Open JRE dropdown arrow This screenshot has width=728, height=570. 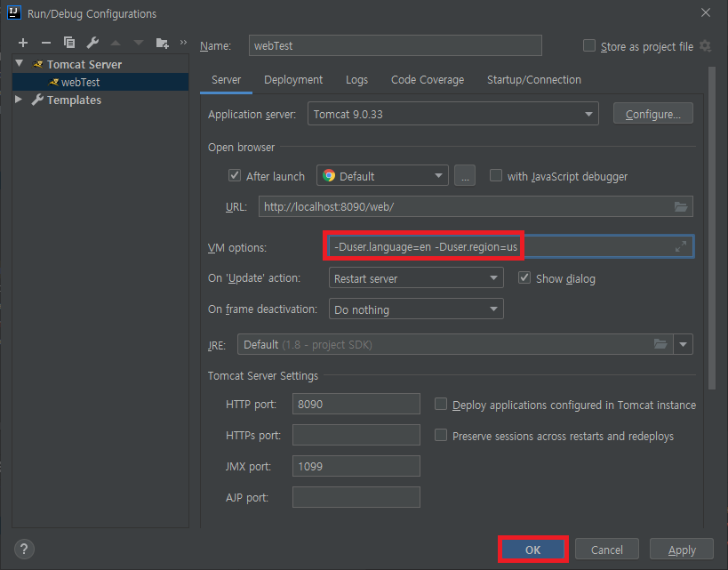point(683,344)
